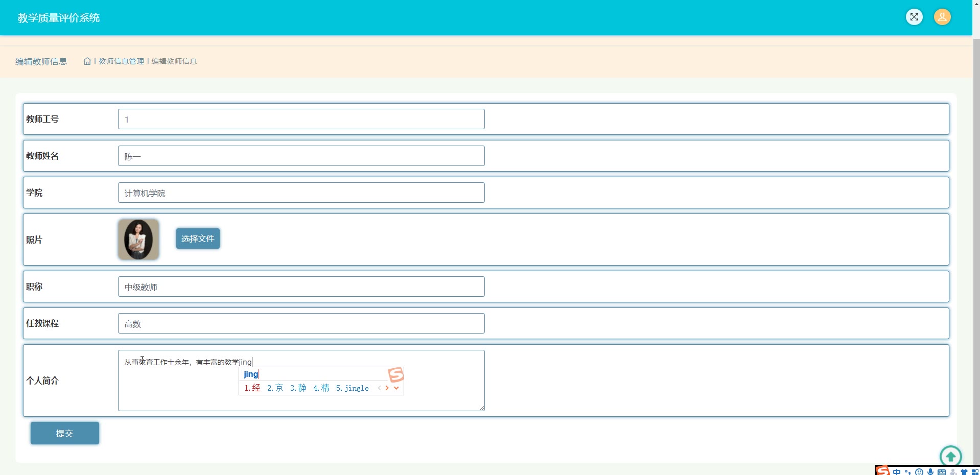Toggle Chinese/English mode 中 in IME bar
Viewport: 980px width, 475px height.
[x=897, y=472]
